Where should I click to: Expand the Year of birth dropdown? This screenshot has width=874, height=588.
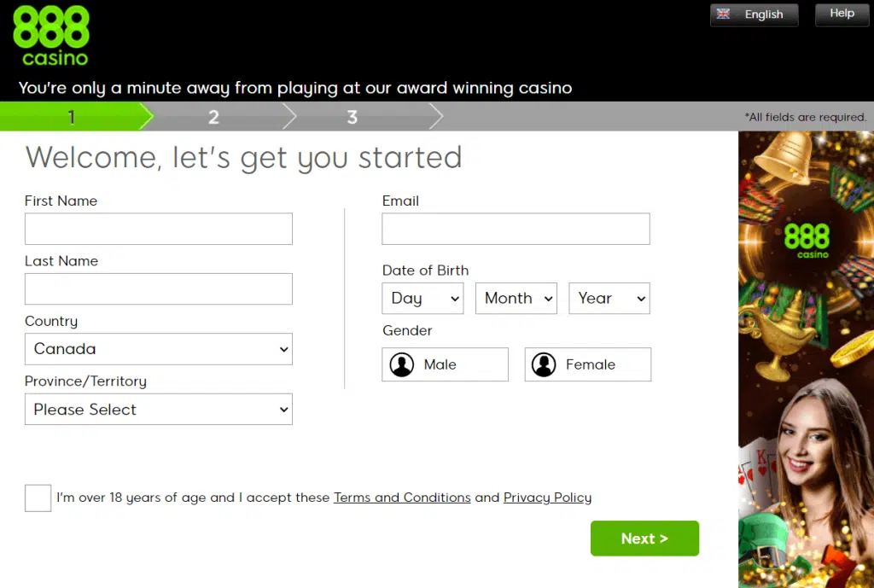[x=609, y=299]
